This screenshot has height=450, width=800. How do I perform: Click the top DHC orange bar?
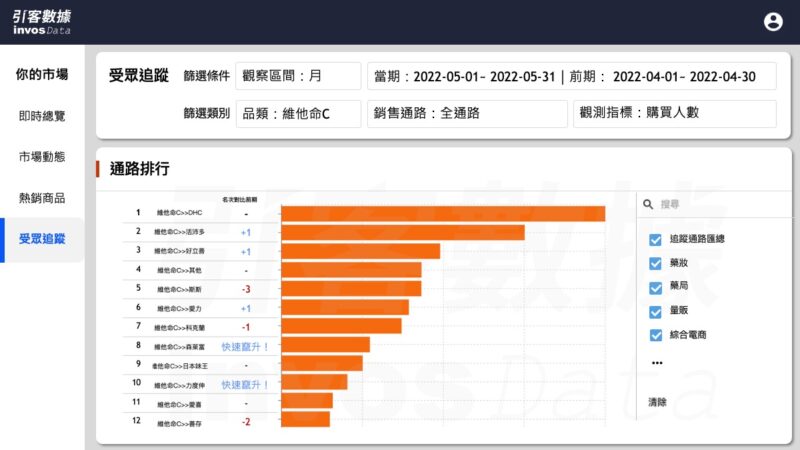tap(442, 214)
